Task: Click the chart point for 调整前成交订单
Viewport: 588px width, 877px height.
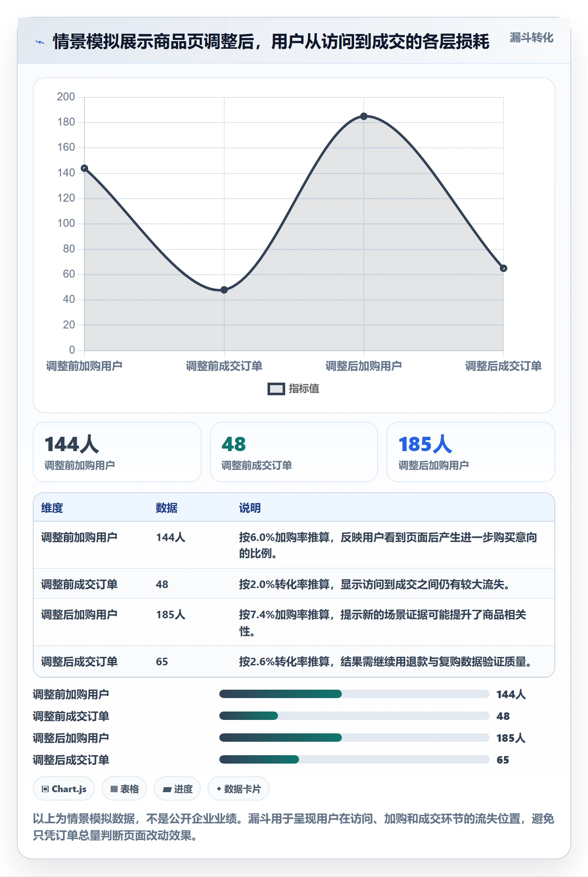Action: pyautogui.click(x=224, y=290)
